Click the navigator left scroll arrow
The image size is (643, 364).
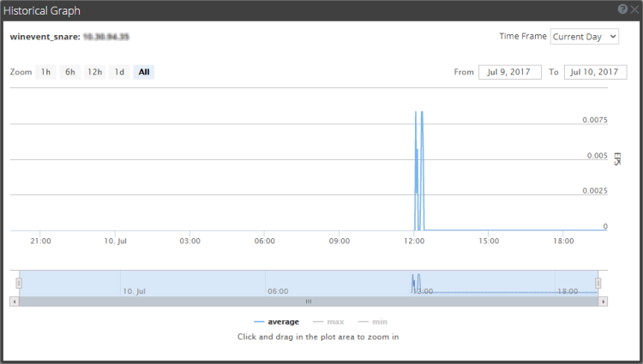click(15, 301)
